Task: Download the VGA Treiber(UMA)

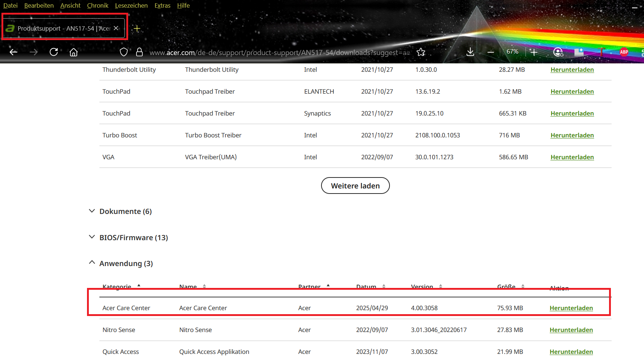Action: point(572,157)
